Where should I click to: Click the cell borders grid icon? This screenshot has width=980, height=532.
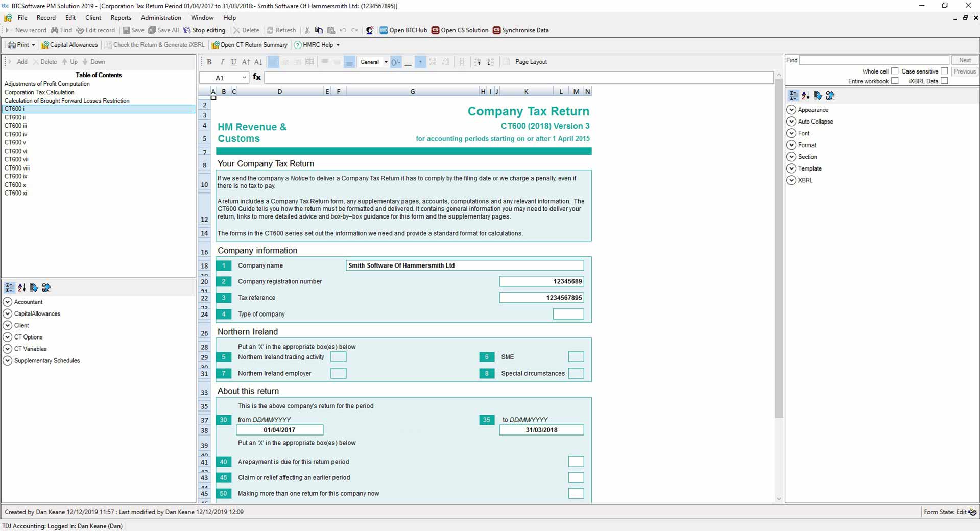[462, 62]
